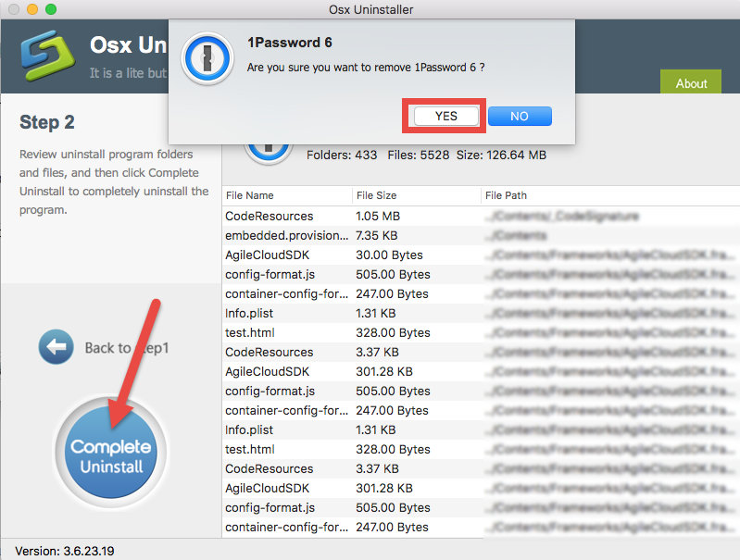Click the "Size: 126.64 MB" summary text
The image size is (740, 560).
pos(501,155)
